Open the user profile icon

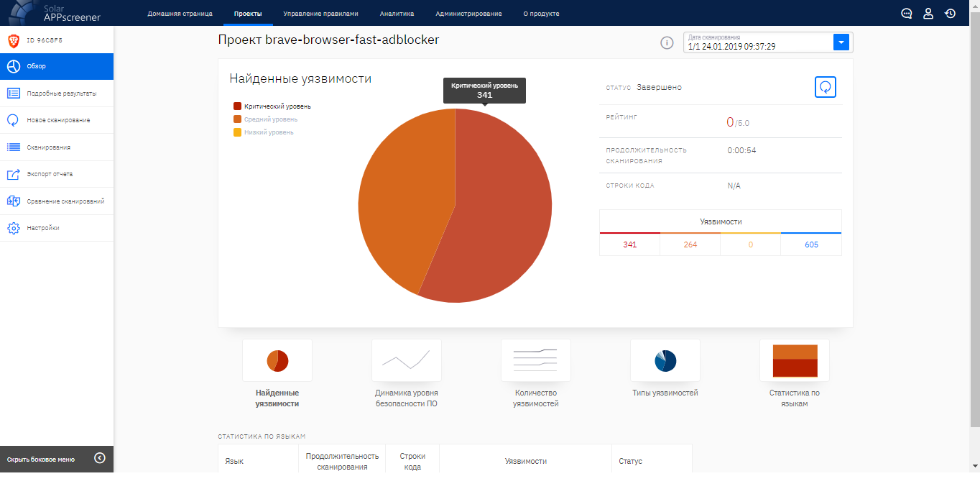click(928, 13)
